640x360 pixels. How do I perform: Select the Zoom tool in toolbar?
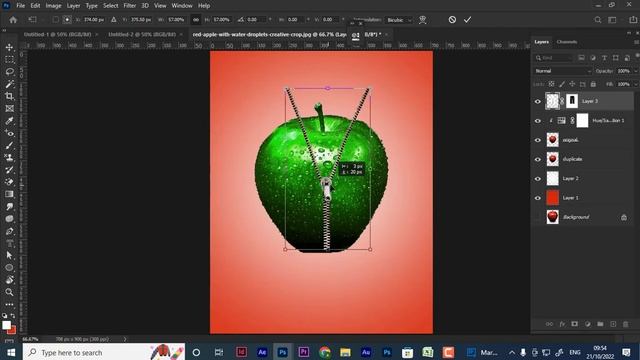pos(9,292)
